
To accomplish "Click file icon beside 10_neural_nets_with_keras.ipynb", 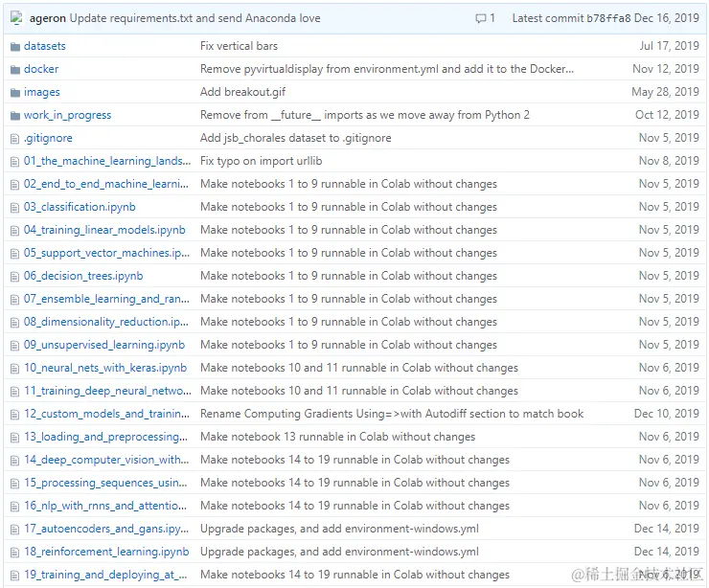I will (15, 369).
